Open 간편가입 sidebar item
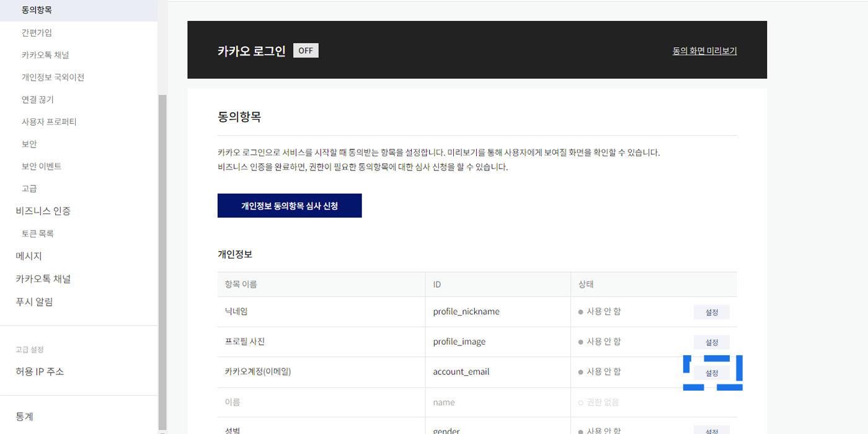868x434 pixels. click(x=37, y=32)
